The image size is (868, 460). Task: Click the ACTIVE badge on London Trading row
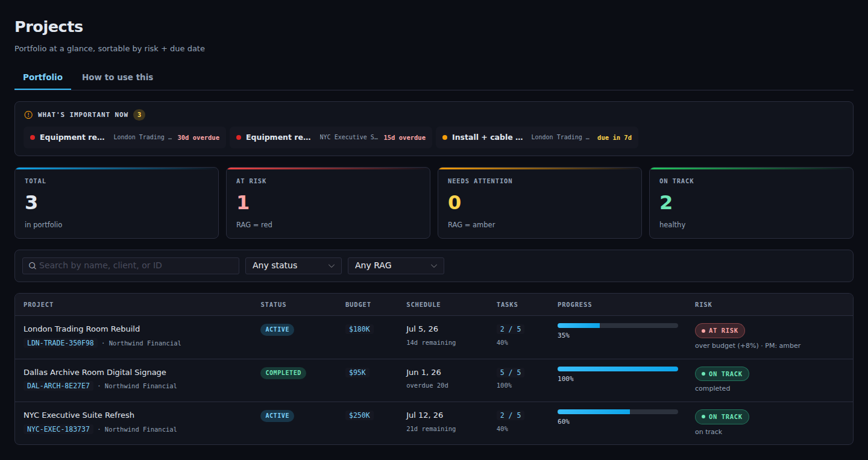coord(277,330)
